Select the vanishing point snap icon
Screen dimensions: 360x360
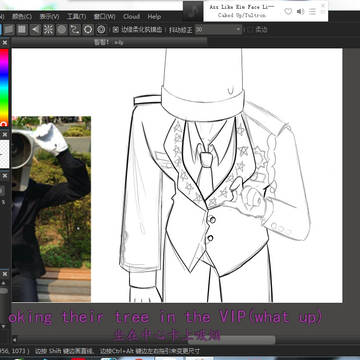tap(35, 30)
